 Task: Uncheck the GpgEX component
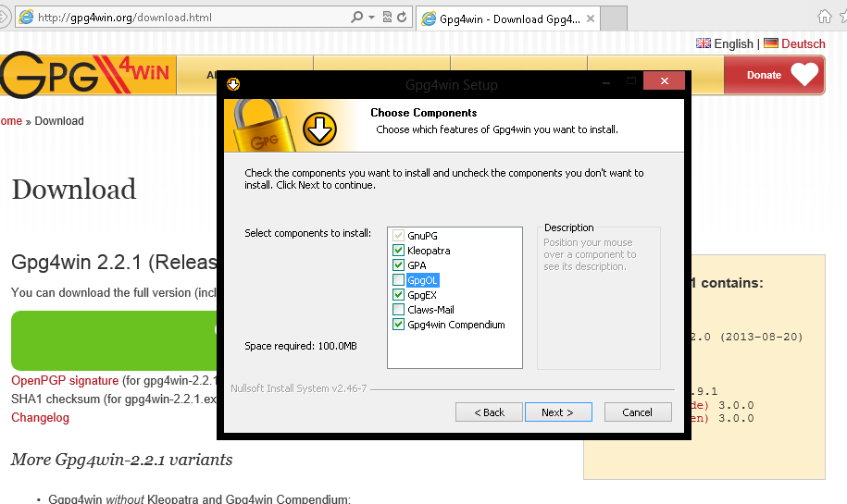399,295
